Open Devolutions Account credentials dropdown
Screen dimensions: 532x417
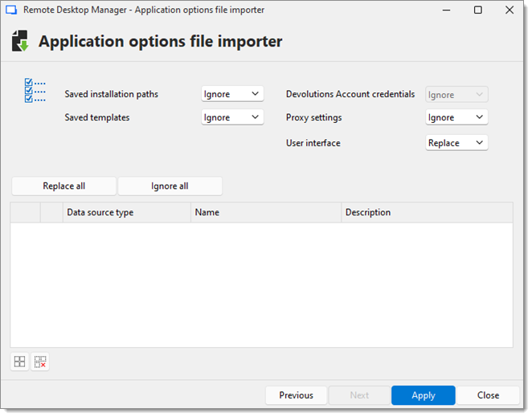coord(456,95)
